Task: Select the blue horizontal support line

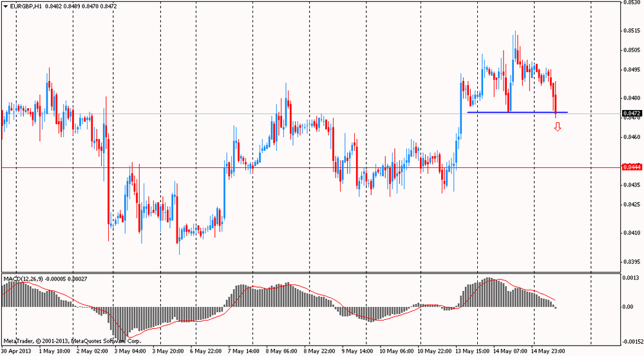Action: (518, 112)
